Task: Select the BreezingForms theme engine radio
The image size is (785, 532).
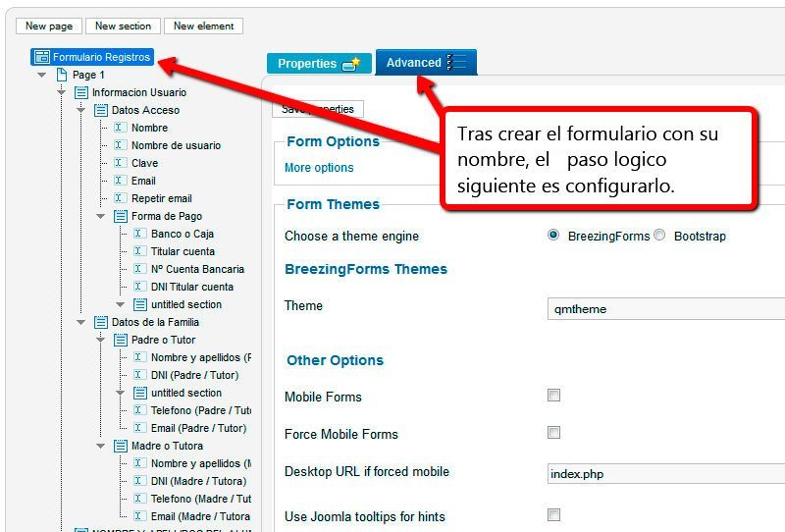Action: [553, 235]
